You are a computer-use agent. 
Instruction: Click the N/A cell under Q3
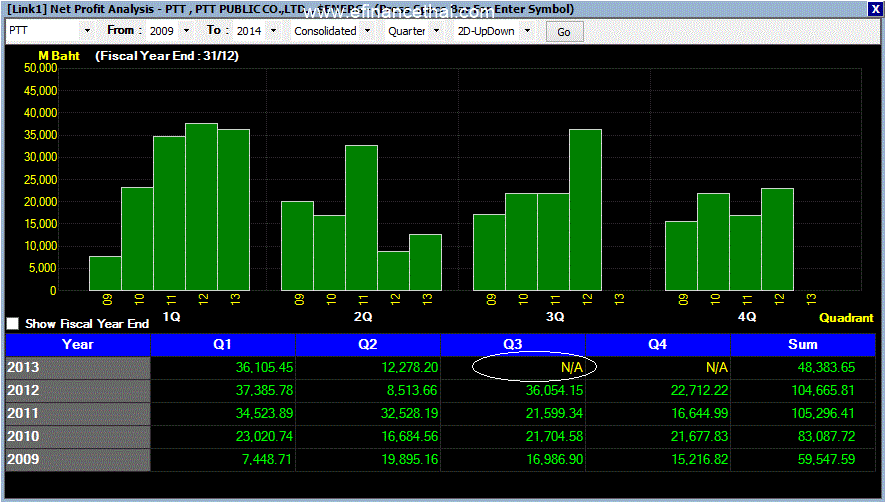(513, 368)
